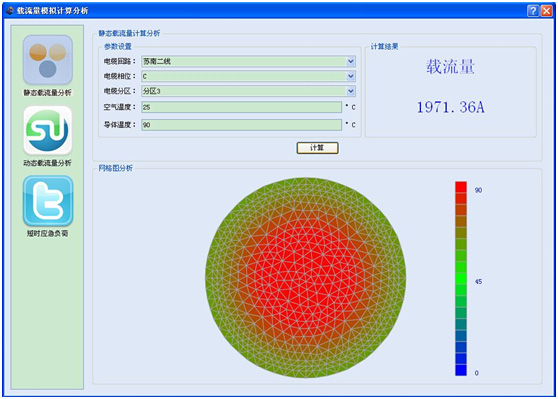Close the 载流量模拟计算分析 window
Screen dimensions: 558x399
tap(547, 11)
